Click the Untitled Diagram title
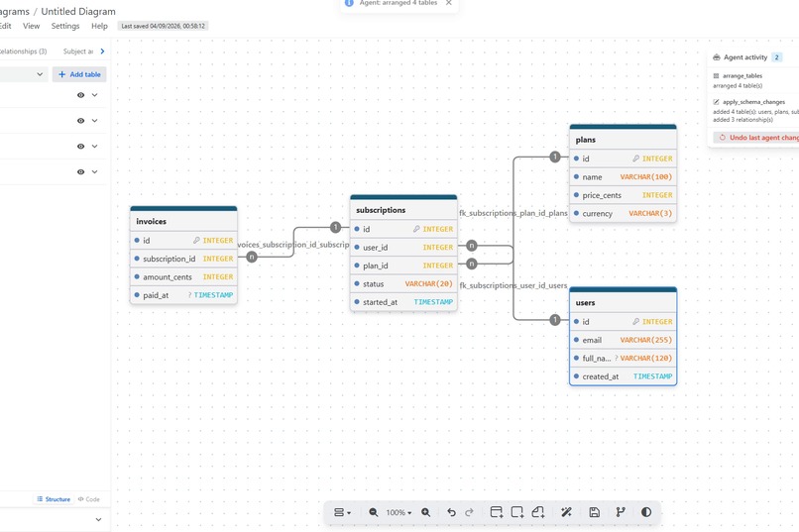Viewport: 799px width, 532px height. pyautogui.click(x=78, y=11)
